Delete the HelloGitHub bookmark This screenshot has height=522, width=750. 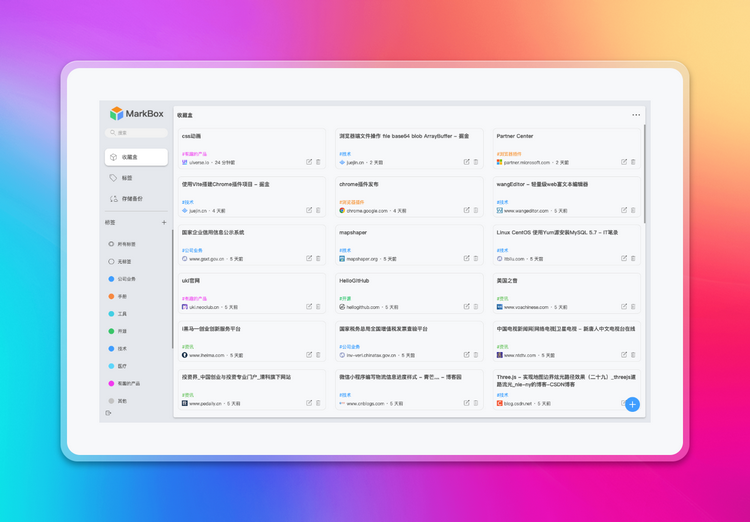[x=475, y=307]
